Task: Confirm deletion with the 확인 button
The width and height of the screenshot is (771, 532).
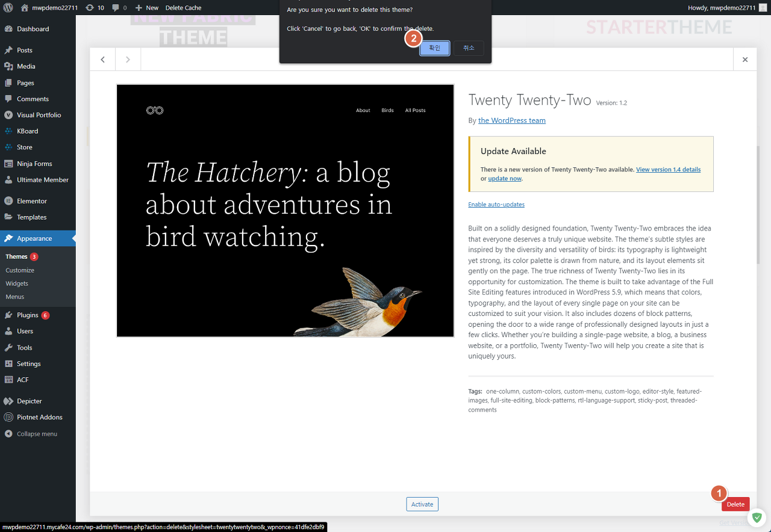Action: pos(435,48)
